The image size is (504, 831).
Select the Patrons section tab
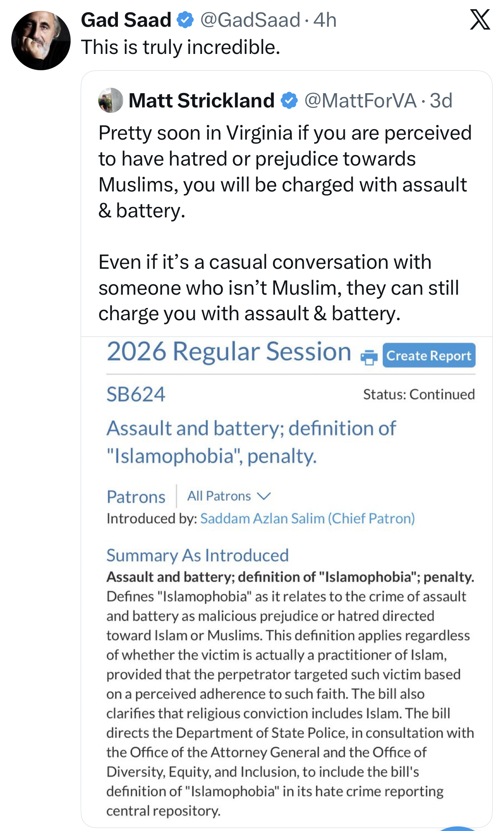click(x=136, y=497)
